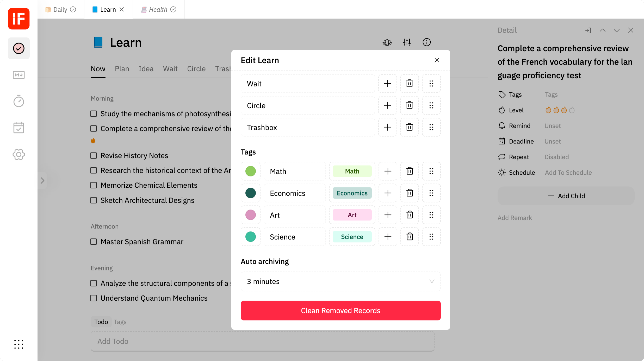644x361 pixels.
Task: Click Clean Removed Records button
Action: pyautogui.click(x=340, y=311)
